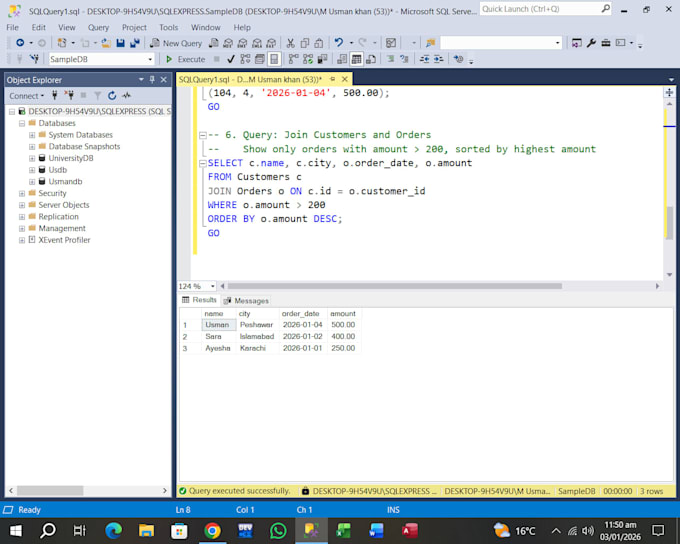The image size is (680, 544).
Task: Select the Peshawar cell in results grid
Action: click(x=257, y=325)
